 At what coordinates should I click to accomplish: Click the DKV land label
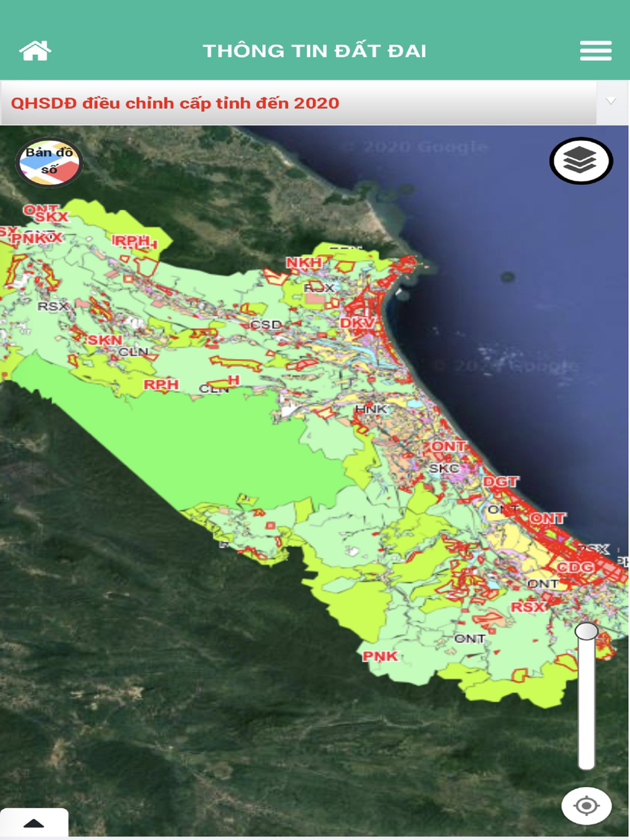357,323
